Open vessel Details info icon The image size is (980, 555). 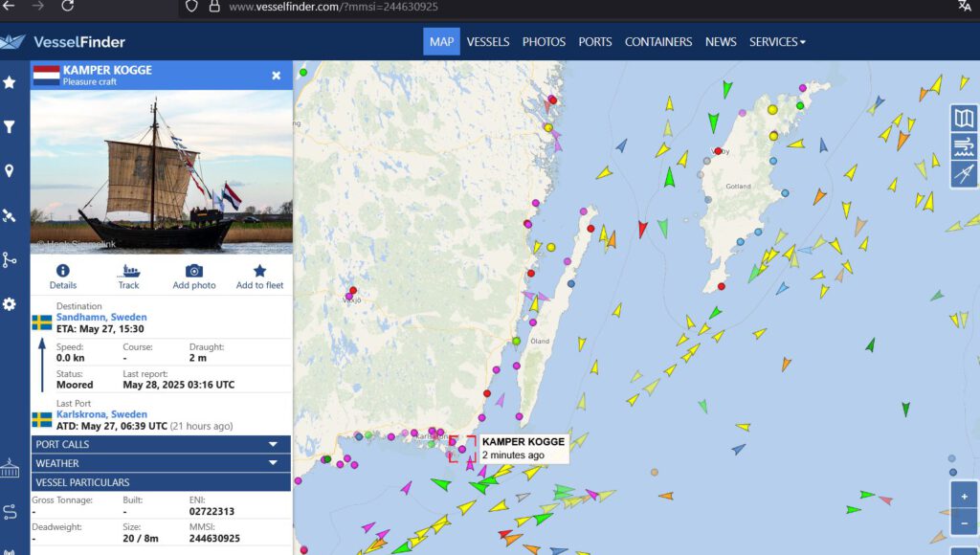[x=63, y=277]
